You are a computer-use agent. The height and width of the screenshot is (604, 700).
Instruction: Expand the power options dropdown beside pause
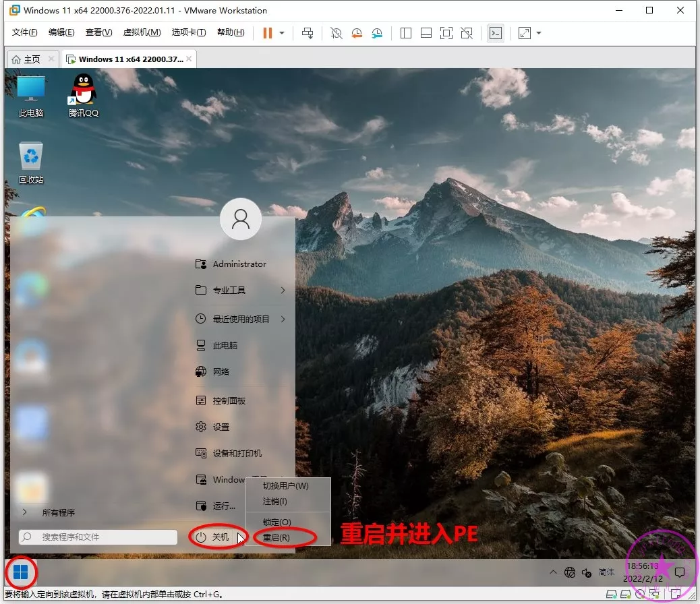pyautogui.click(x=282, y=33)
